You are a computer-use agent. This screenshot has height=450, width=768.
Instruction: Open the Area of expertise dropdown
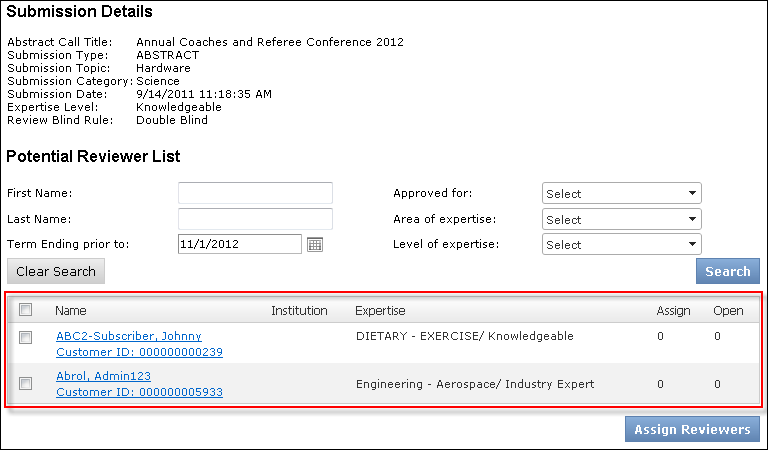(x=621, y=219)
